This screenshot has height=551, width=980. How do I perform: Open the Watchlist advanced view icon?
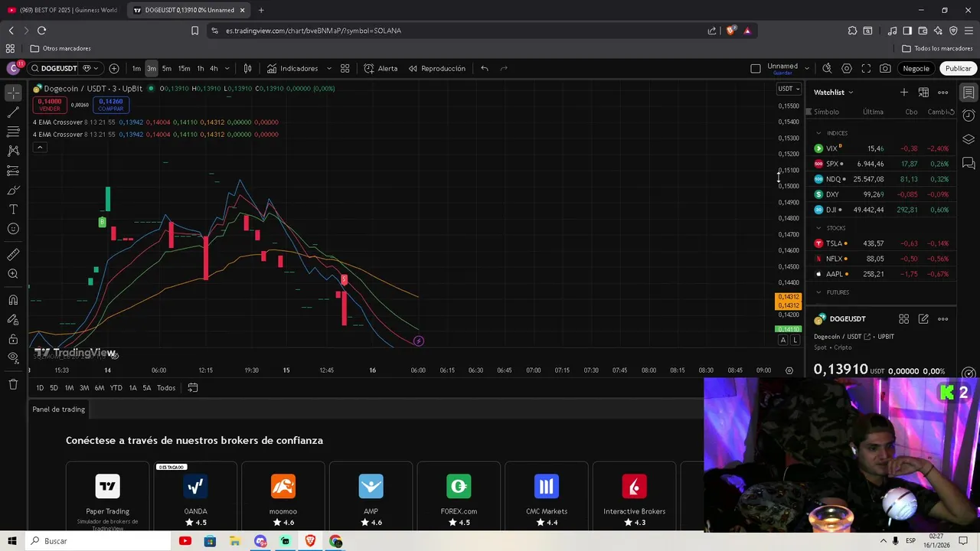pyautogui.click(x=923, y=93)
